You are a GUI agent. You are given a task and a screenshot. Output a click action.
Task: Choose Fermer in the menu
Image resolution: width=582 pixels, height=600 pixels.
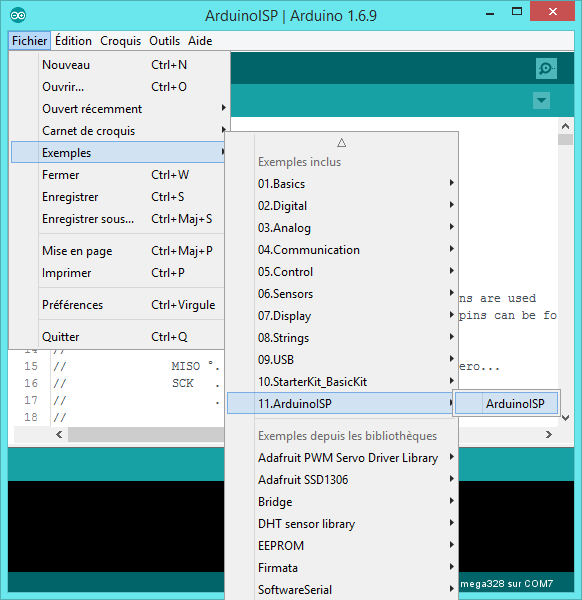pos(118,175)
